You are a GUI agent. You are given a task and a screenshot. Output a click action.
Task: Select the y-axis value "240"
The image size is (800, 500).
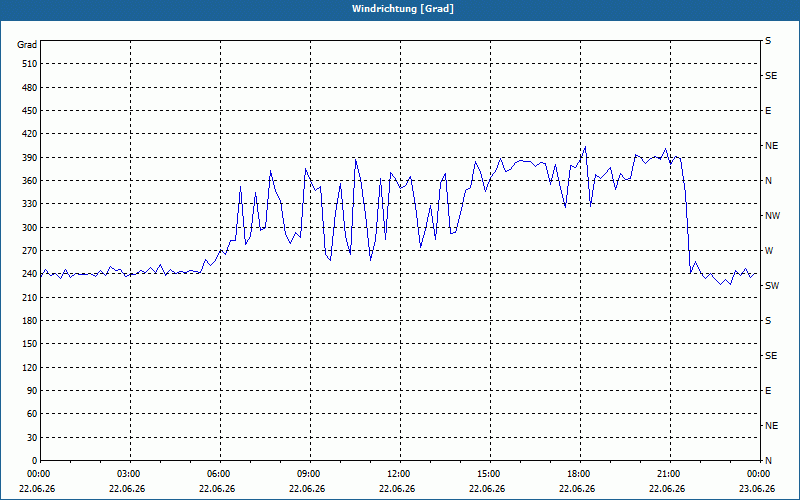click(x=30, y=274)
